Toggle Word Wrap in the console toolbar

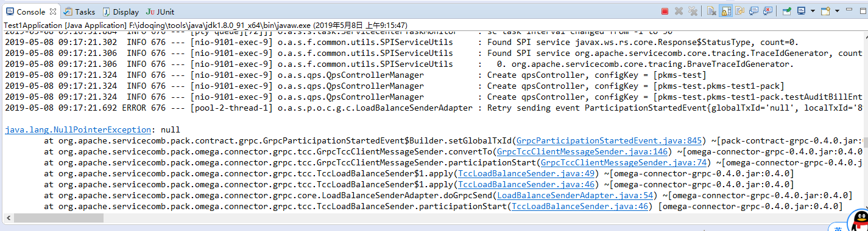coord(739,11)
